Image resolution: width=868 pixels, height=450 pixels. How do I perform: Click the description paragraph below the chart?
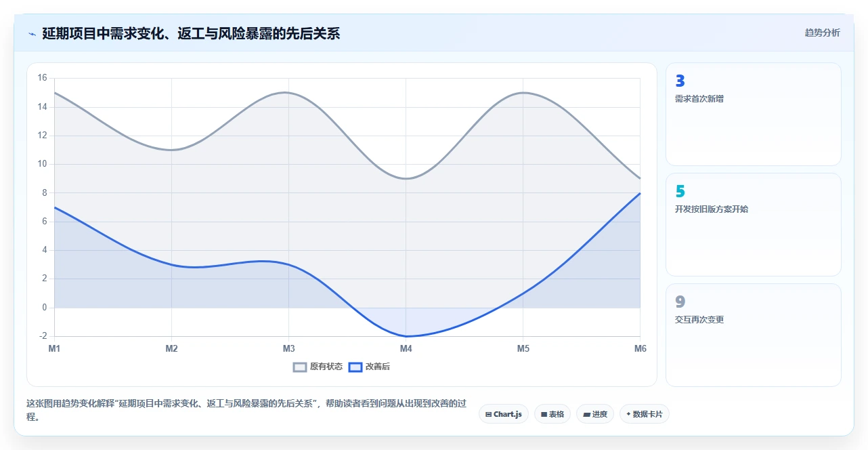click(x=246, y=410)
